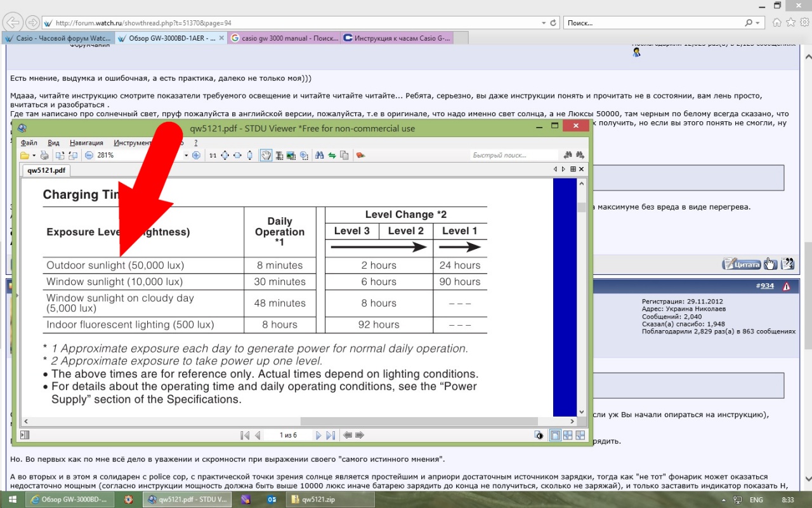Click the print icon in viewer toolbar
This screenshot has height=508, width=812.
[44, 155]
